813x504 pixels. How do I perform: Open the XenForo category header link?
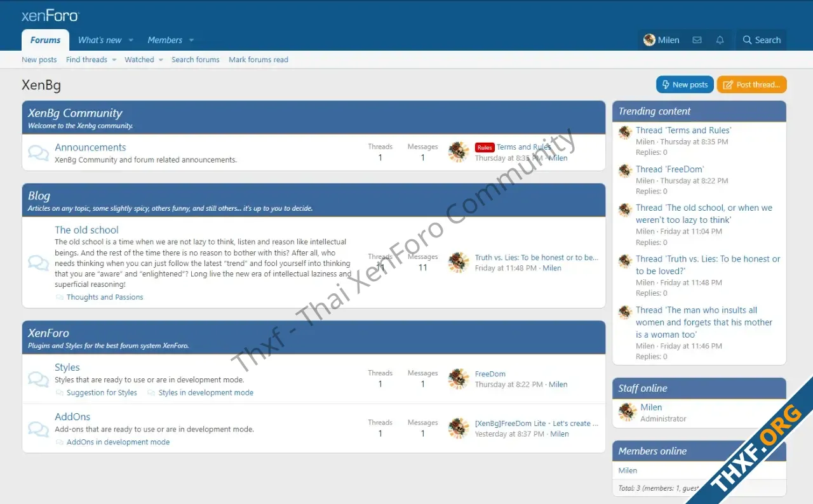pos(48,333)
